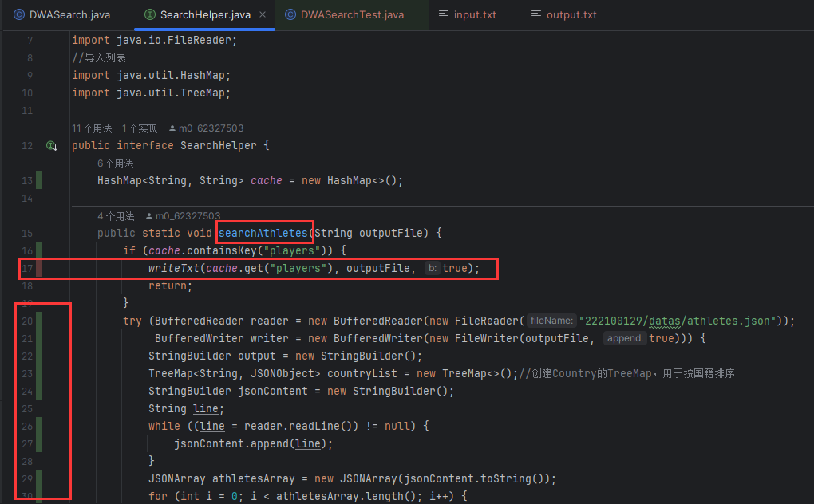Click the class icon on DWASearch.java tab
This screenshot has height=504, width=814.
(x=19, y=14)
